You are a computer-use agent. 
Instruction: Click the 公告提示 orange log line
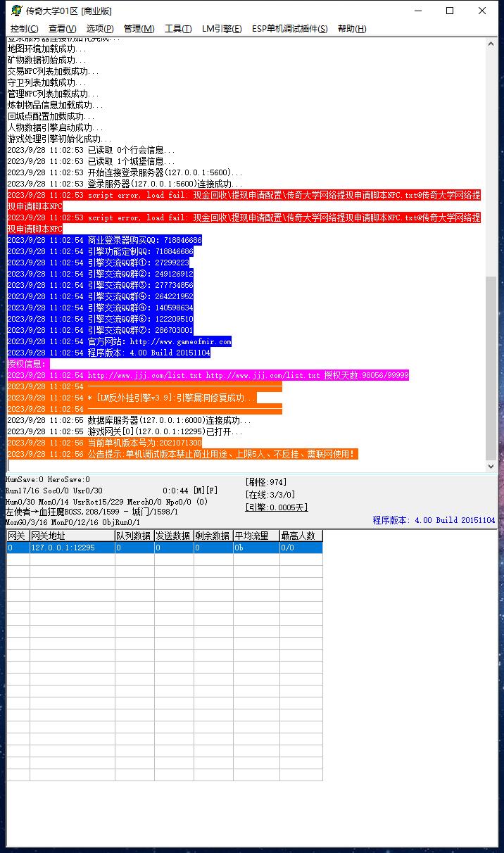pos(182,454)
